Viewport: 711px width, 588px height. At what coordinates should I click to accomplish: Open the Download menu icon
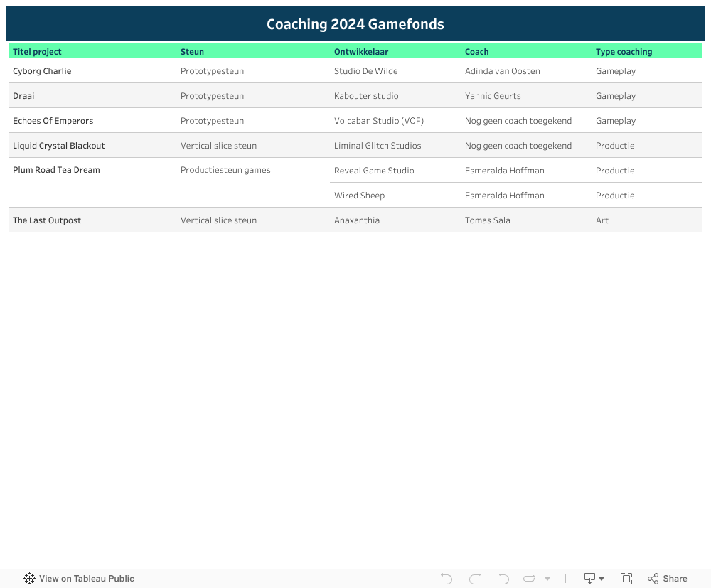(x=593, y=579)
